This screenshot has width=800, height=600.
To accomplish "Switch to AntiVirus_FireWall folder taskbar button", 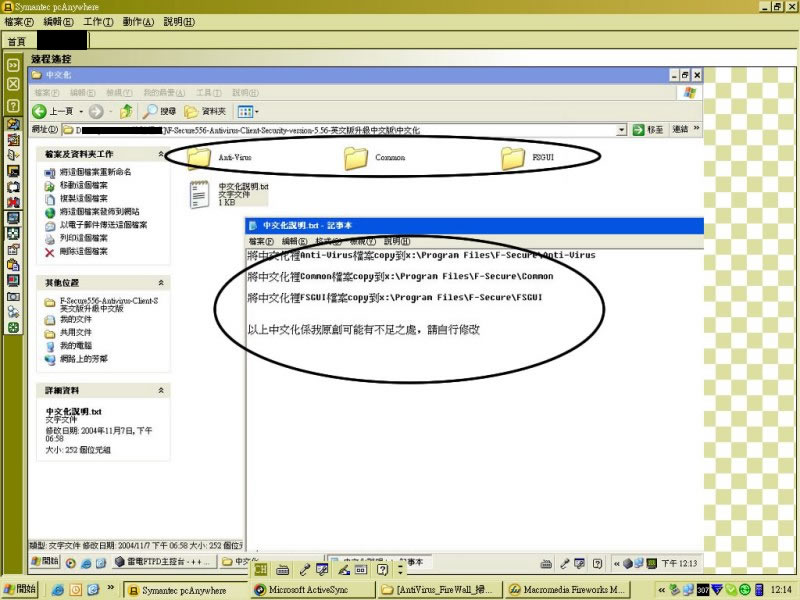I will pos(438,590).
